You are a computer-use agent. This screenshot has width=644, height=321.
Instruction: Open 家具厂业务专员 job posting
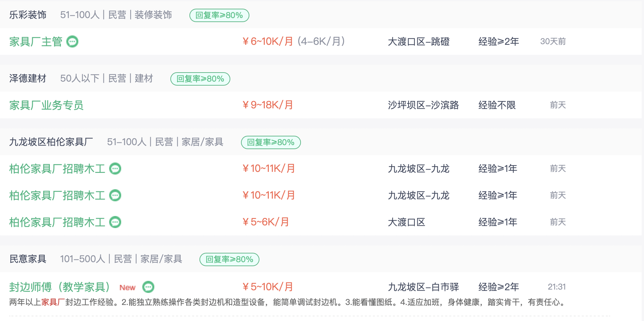[x=46, y=105]
